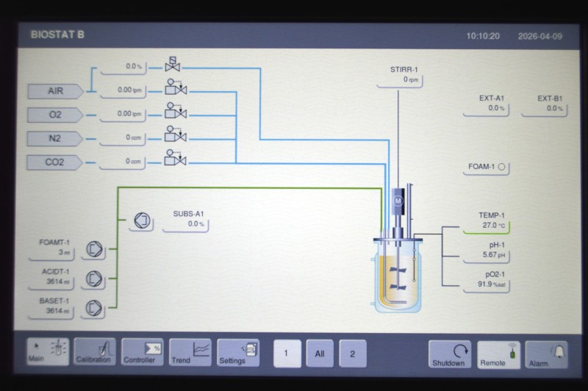Click the ACIDT-1 acid pump icon

(x=94, y=279)
